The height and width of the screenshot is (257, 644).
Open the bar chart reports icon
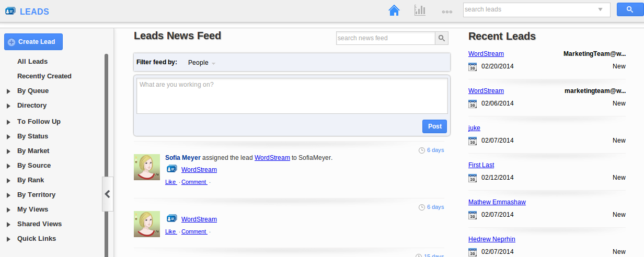[x=420, y=10]
